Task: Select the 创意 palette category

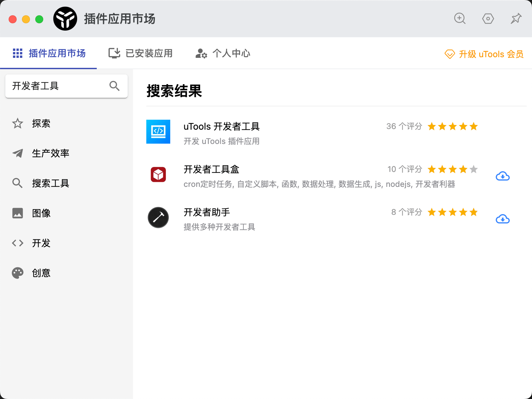Action: click(41, 273)
